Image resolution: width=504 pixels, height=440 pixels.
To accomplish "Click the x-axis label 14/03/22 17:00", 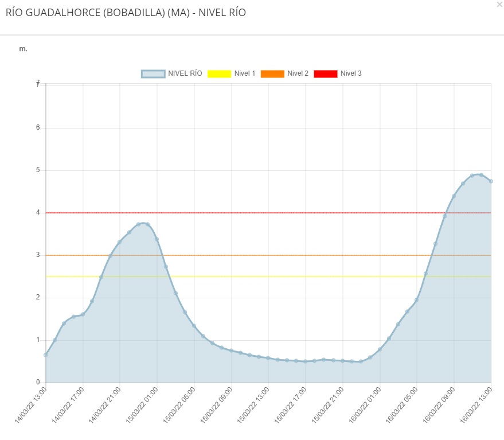I will click(68, 405).
